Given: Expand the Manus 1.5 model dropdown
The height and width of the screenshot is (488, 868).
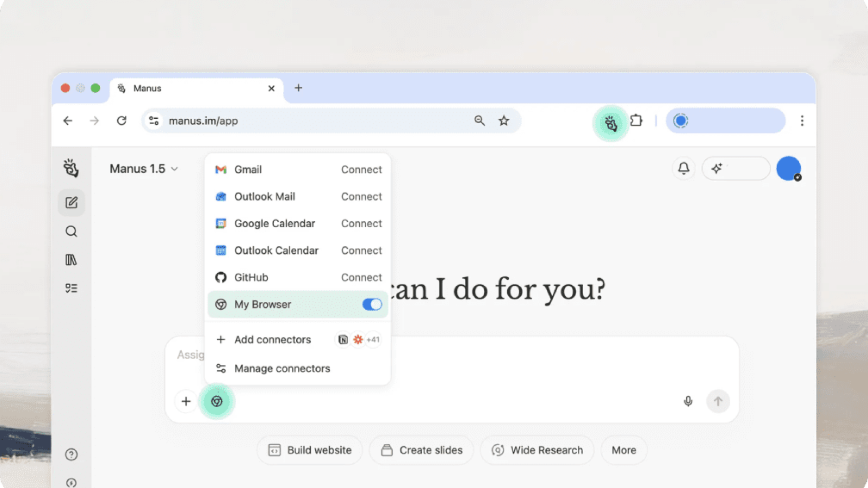Looking at the screenshot, I should pos(144,169).
